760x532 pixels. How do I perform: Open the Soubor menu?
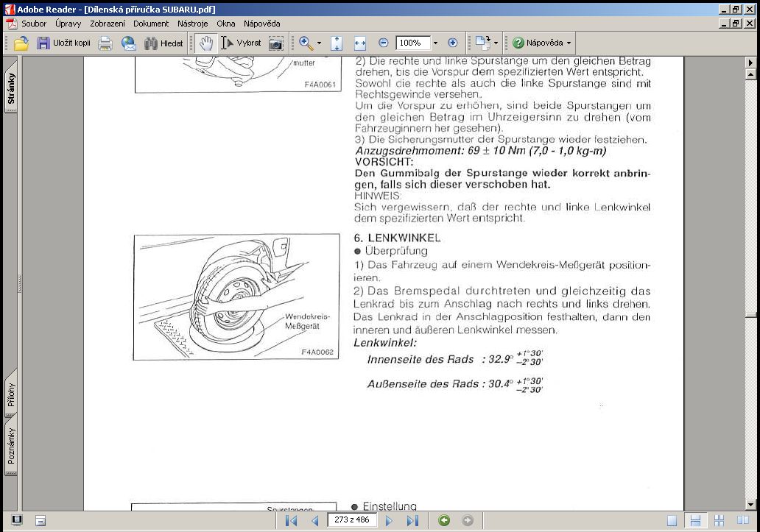[34, 24]
